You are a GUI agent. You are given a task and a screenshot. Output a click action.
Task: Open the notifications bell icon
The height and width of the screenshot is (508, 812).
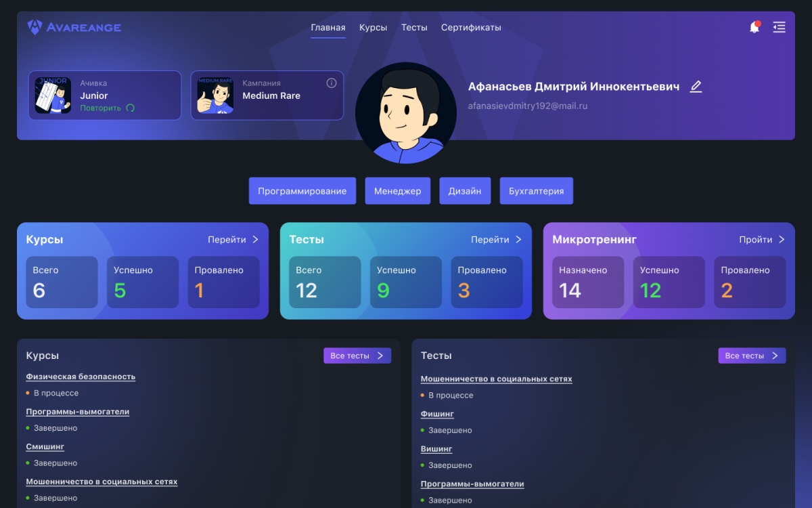click(754, 26)
